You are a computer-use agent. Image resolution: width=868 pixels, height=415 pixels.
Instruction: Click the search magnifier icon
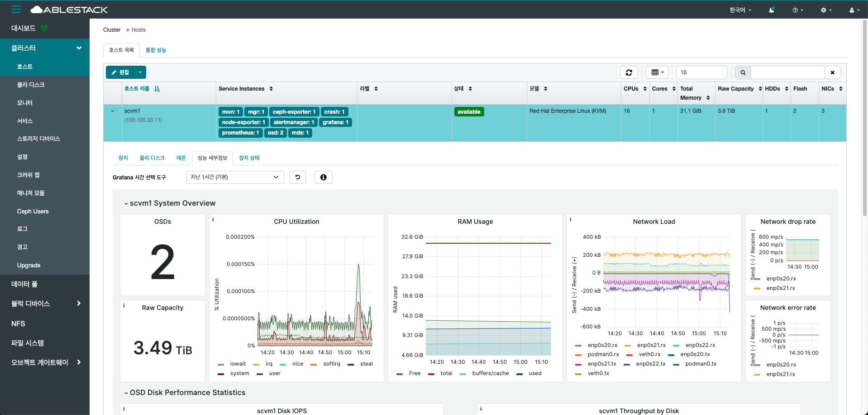point(743,72)
